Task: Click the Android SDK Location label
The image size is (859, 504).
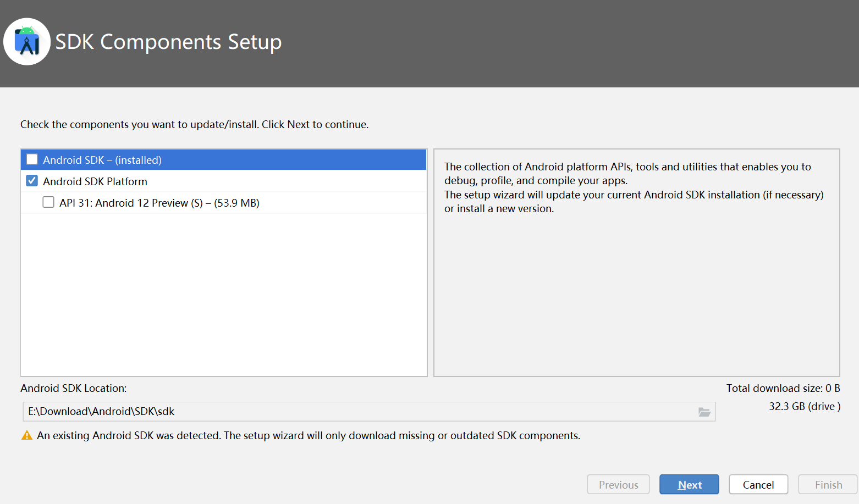Action: coord(74,388)
